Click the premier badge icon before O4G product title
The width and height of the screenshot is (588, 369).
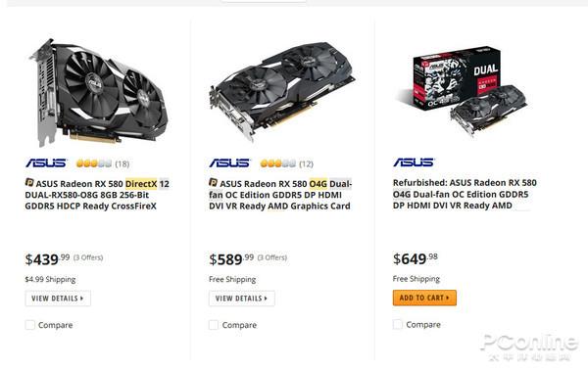[x=213, y=182]
